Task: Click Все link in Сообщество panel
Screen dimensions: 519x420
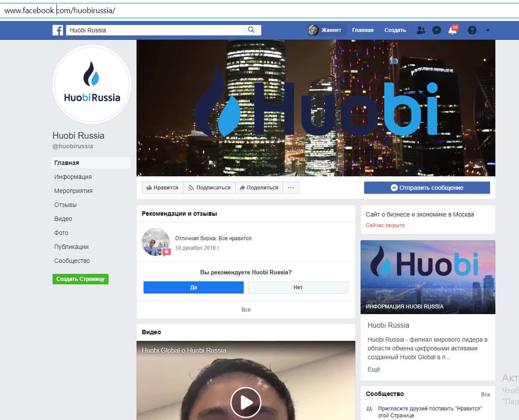Action: (485, 395)
